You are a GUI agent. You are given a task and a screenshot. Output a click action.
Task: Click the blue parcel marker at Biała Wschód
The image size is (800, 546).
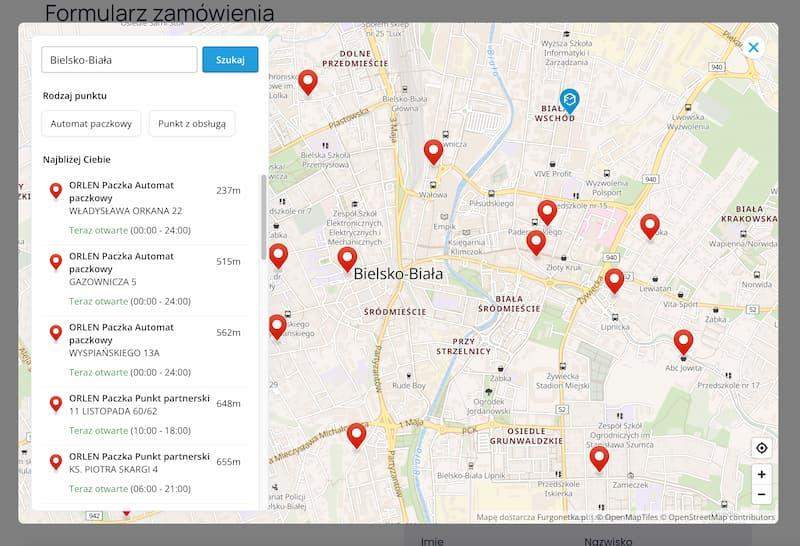pos(569,101)
